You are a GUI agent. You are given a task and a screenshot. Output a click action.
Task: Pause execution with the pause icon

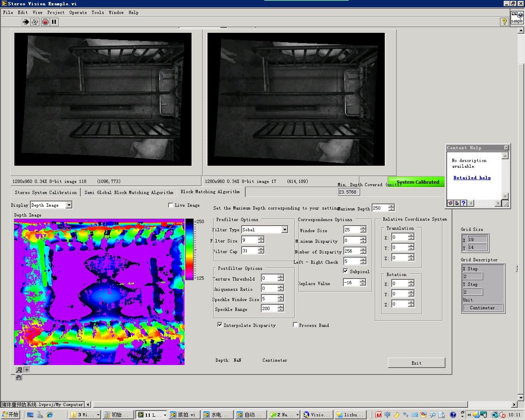click(54, 22)
